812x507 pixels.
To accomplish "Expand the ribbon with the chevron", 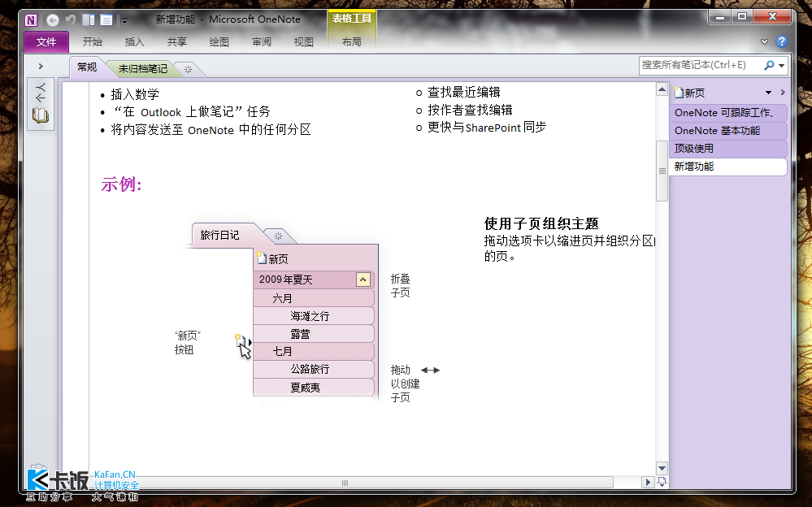I will pyautogui.click(x=764, y=41).
